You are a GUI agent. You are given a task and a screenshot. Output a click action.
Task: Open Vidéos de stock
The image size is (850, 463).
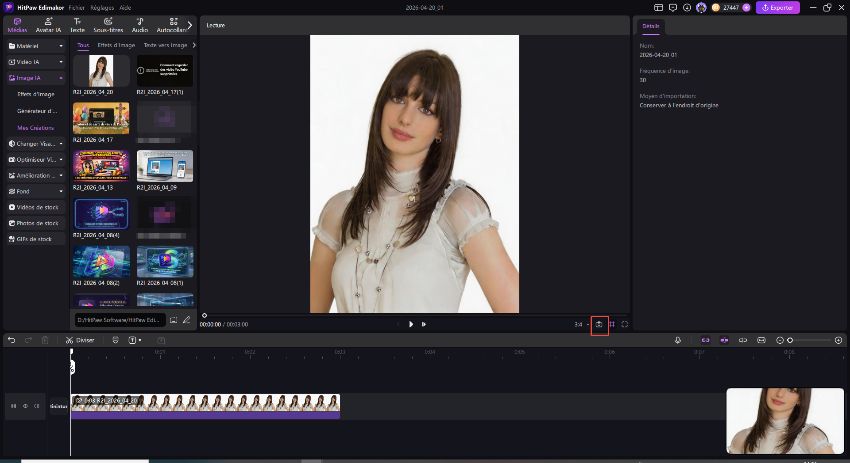coord(36,207)
